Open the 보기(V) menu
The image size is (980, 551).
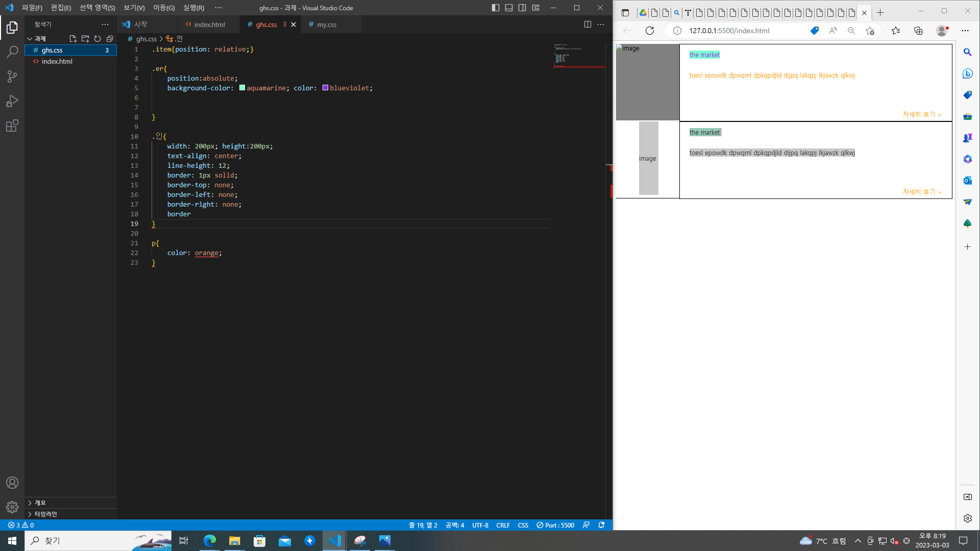coord(134,8)
